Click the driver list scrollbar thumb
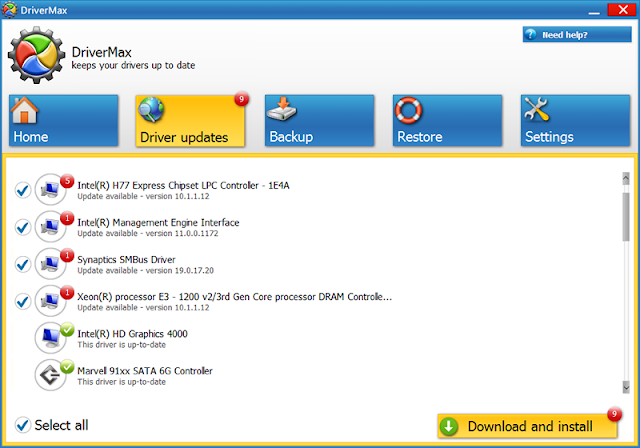 coord(626,217)
